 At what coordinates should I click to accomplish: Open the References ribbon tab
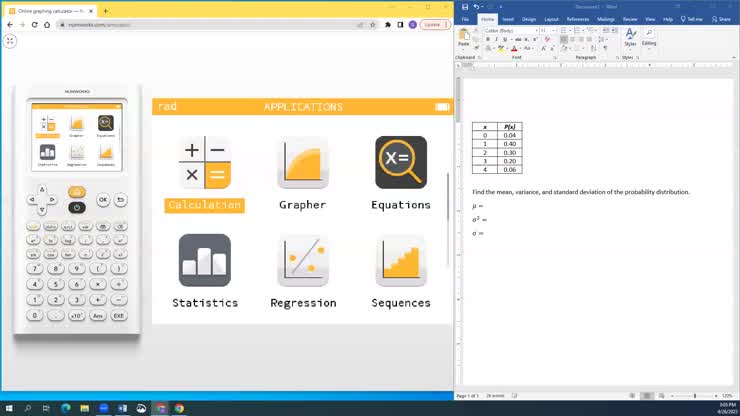[577, 19]
